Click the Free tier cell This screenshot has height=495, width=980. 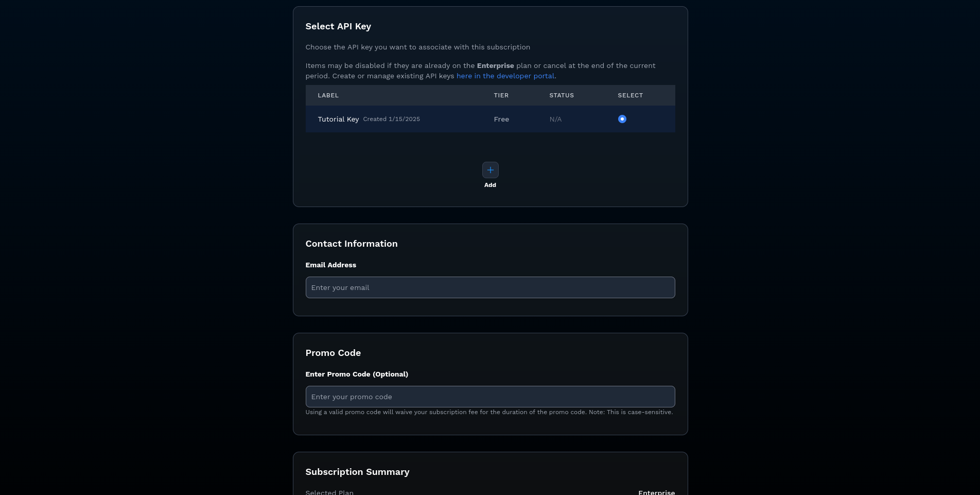[x=501, y=119]
